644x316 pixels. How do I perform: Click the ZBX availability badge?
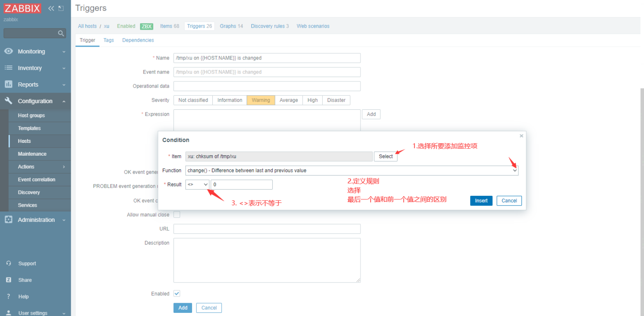pos(147,26)
